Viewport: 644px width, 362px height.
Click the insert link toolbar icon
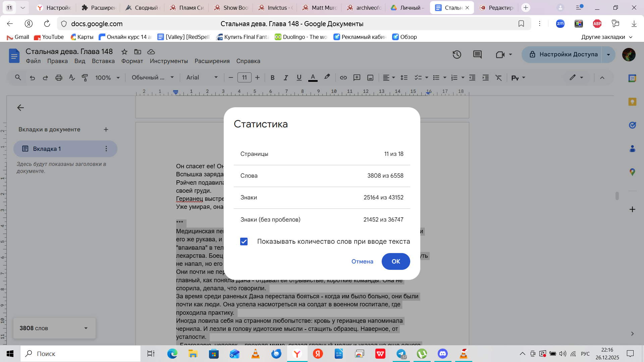(x=343, y=78)
